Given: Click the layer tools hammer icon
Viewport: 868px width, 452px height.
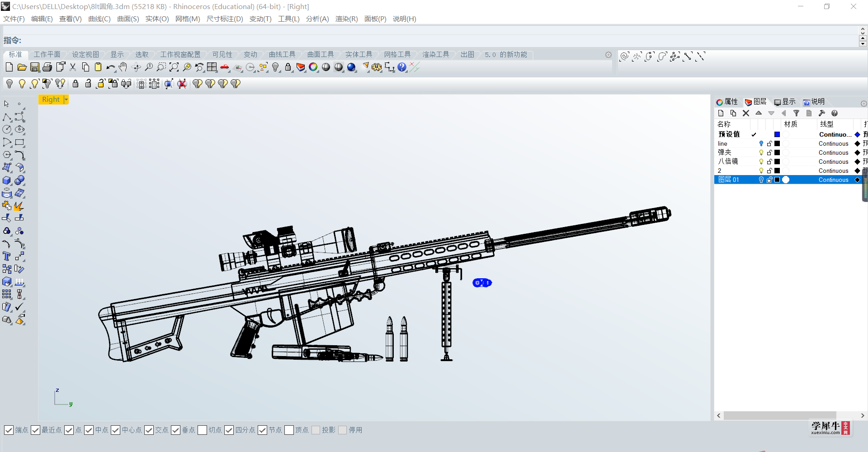Looking at the screenshot, I should [x=822, y=113].
